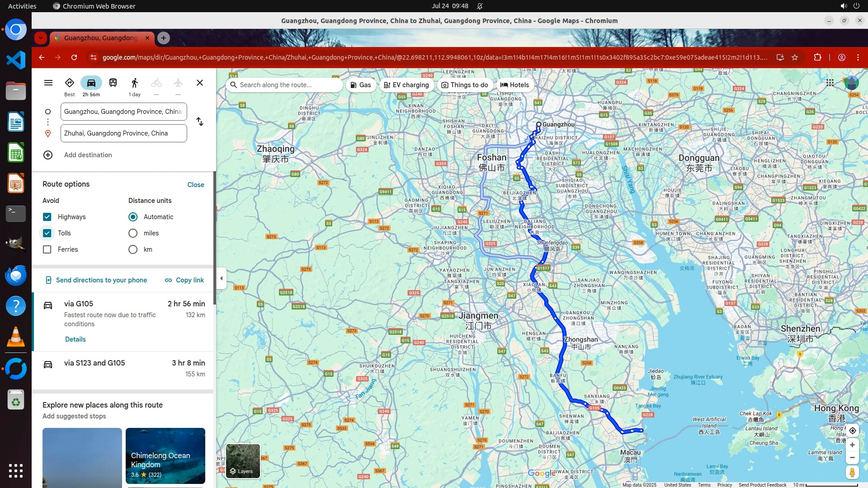Collapse the side panel with arrow
The width and height of the screenshot is (868, 488).
tap(221, 278)
